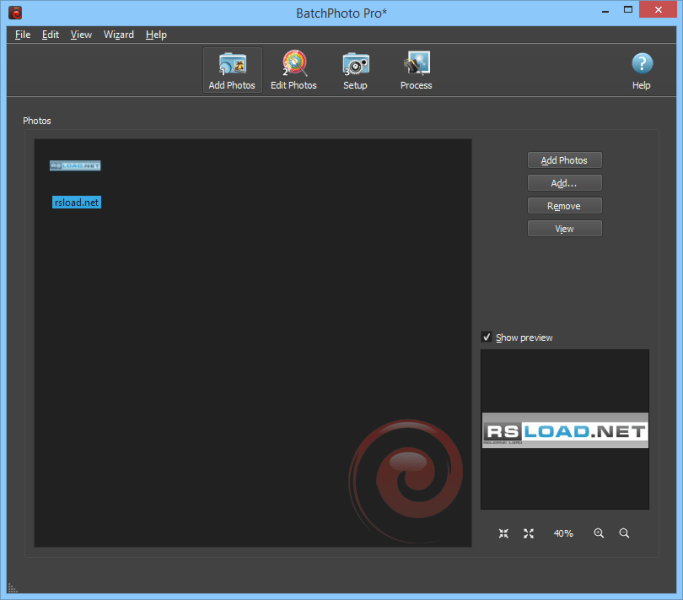
Task: Click the rsload.net file name label
Action: tap(77, 203)
